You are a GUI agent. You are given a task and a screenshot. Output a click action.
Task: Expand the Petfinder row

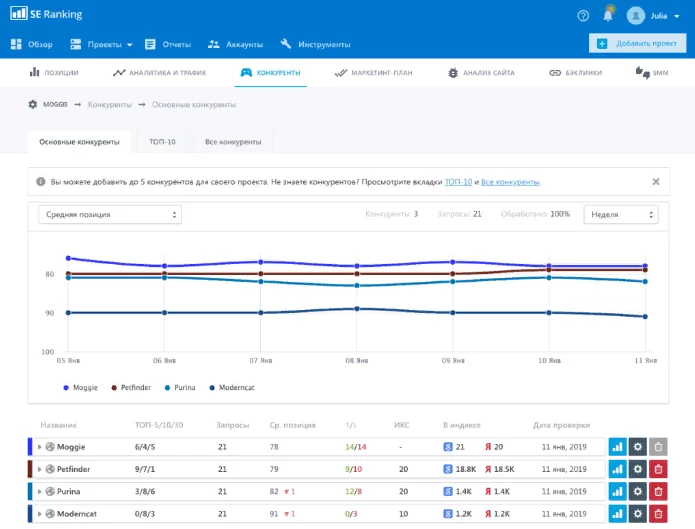39,469
